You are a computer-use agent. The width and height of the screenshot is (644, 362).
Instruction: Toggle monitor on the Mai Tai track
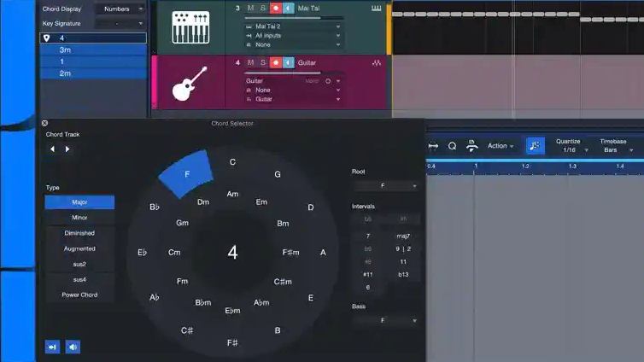click(289, 8)
